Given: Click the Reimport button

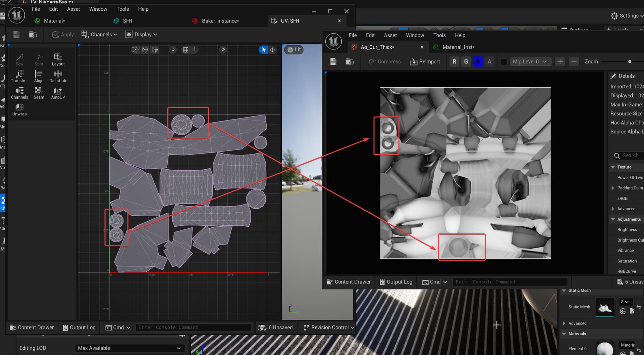Looking at the screenshot, I should tap(425, 61).
